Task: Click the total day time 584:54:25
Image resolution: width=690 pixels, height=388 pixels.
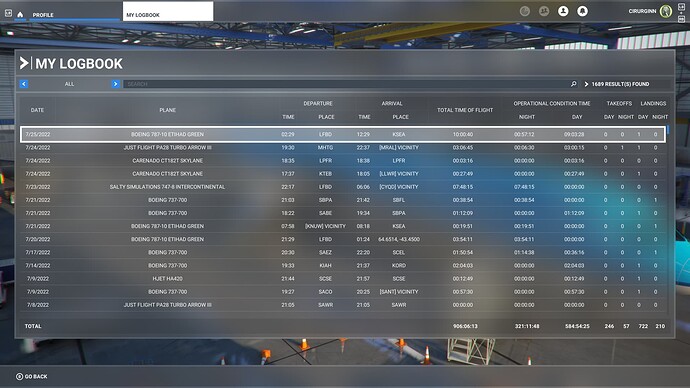Action: pos(577,326)
